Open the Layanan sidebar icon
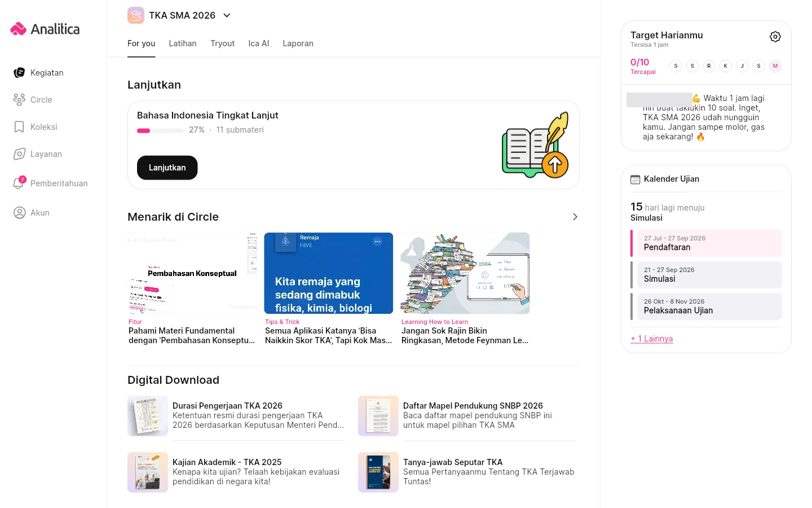Screen dimensions: 812x508 pyautogui.click(x=19, y=154)
